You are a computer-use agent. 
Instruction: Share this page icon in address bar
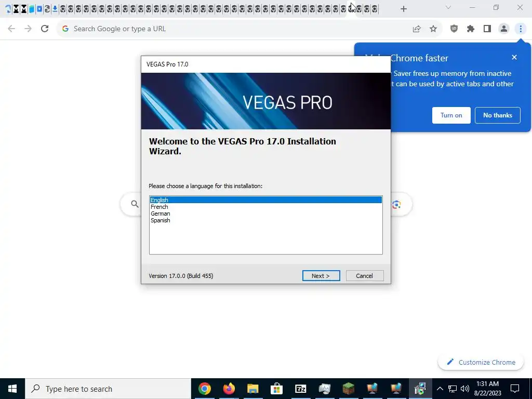click(x=417, y=29)
